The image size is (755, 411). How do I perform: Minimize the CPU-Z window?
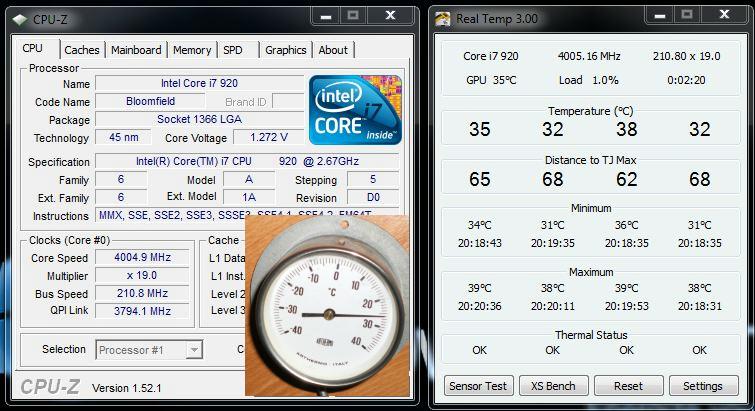pos(326,16)
